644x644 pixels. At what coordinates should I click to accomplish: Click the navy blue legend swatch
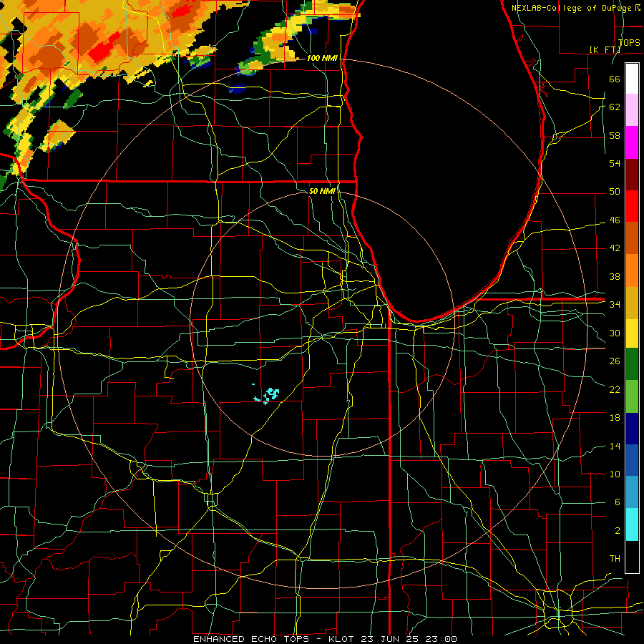click(x=632, y=429)
